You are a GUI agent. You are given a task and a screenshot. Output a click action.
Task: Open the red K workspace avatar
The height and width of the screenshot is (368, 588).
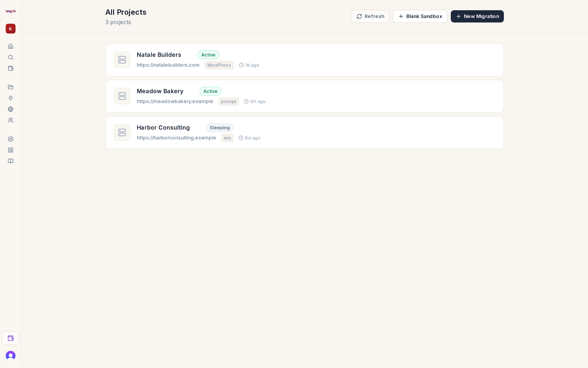pos(10,29)
